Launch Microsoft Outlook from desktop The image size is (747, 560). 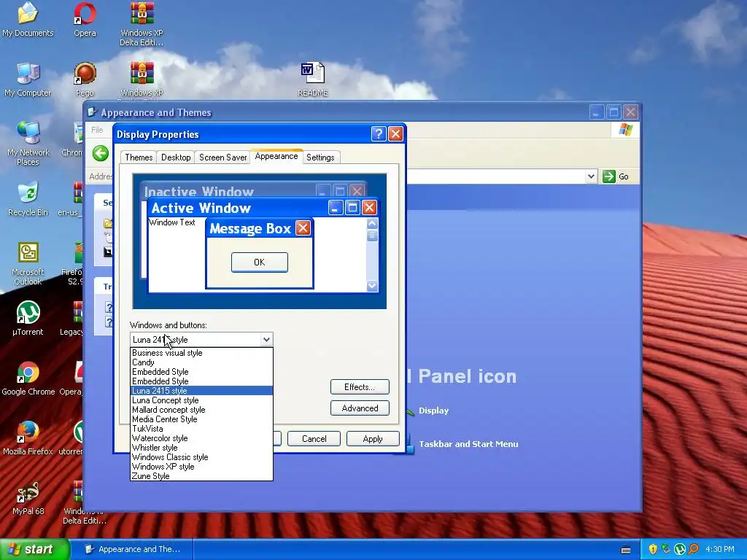point(28,263)
